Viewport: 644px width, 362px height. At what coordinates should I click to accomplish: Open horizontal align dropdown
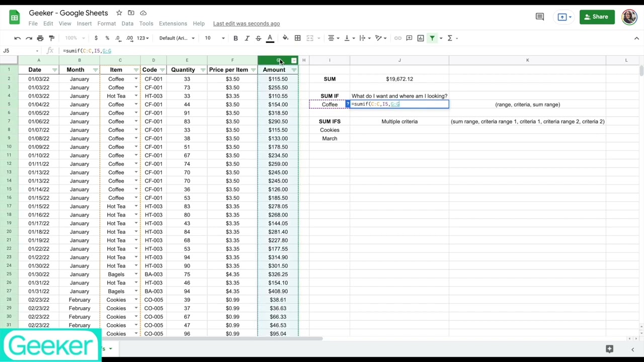(x=334, y=38)
